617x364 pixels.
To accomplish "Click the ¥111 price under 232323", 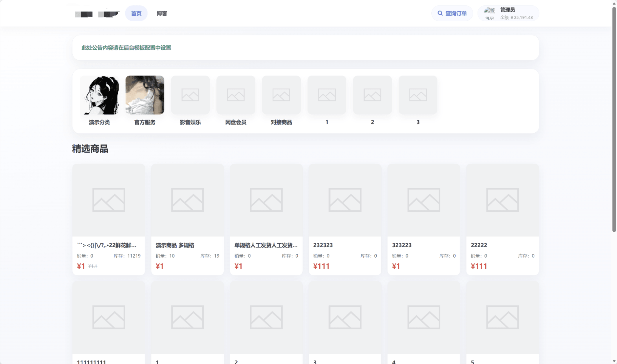I will [x=321, y=266].
